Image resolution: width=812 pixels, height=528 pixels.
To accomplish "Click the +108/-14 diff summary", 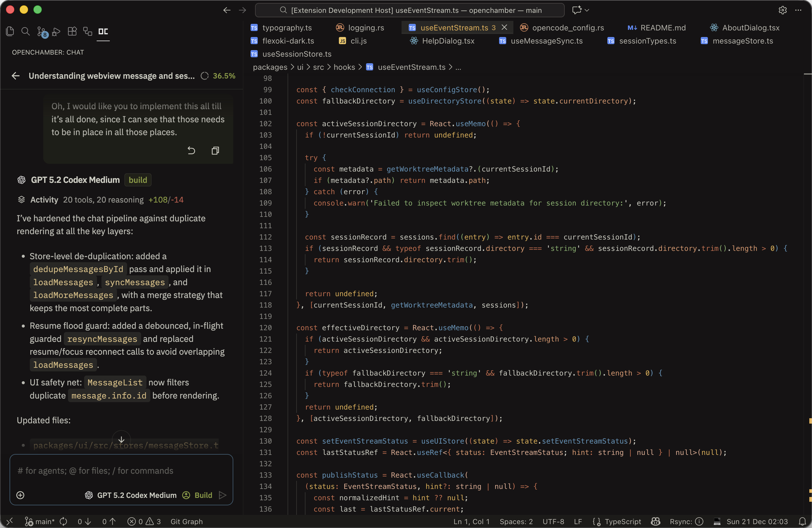I will click(x=166, y=200).
